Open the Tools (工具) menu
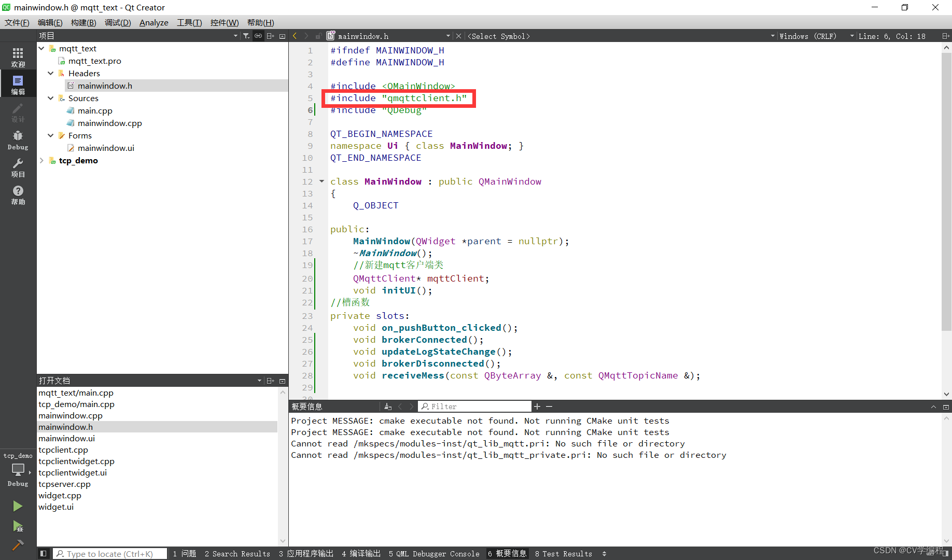952x560 pixels. coord(189,22)
